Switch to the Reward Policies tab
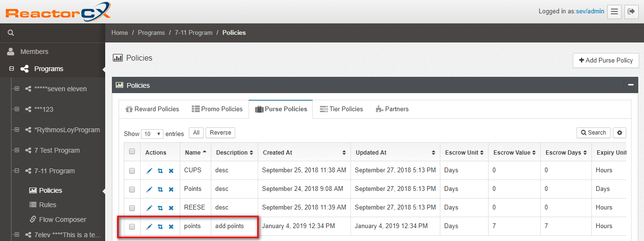 (x=152, y=109)
